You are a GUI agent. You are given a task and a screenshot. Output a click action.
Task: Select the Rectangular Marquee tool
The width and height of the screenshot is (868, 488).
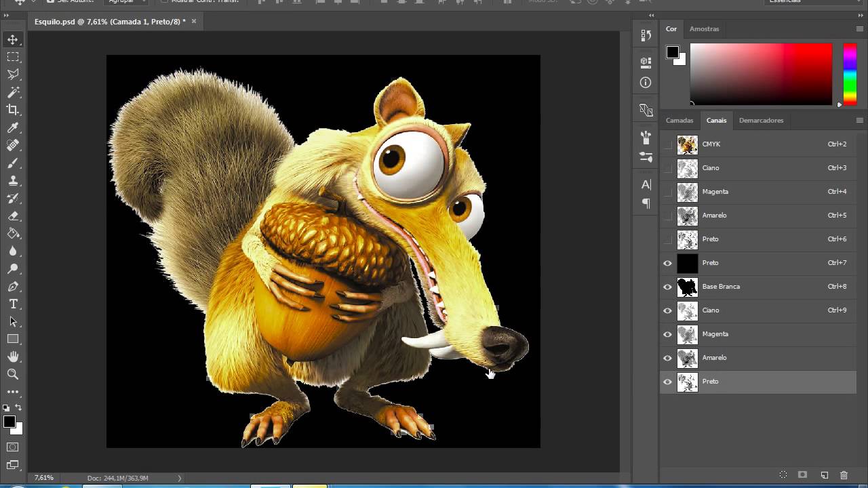click(13, 57)
